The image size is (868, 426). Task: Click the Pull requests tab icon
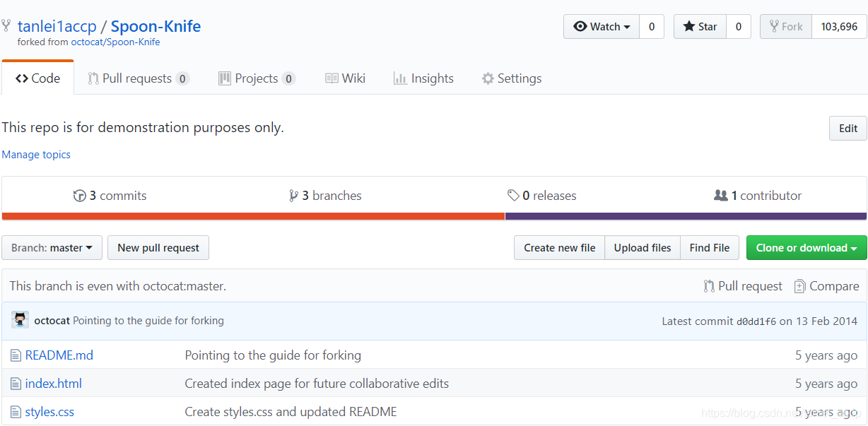[93, 78]
